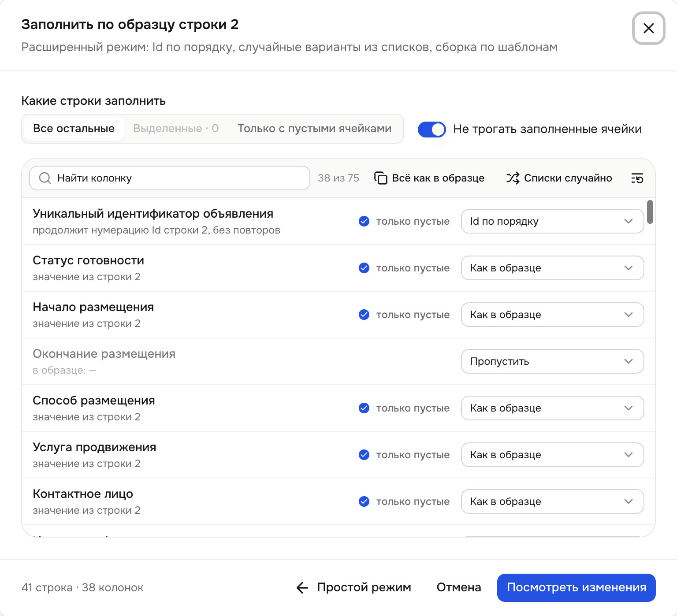Open fill mode dropdown for Контактное лицо
The image size is (677, 616).
pyautogui.click(x=552, y=501)
